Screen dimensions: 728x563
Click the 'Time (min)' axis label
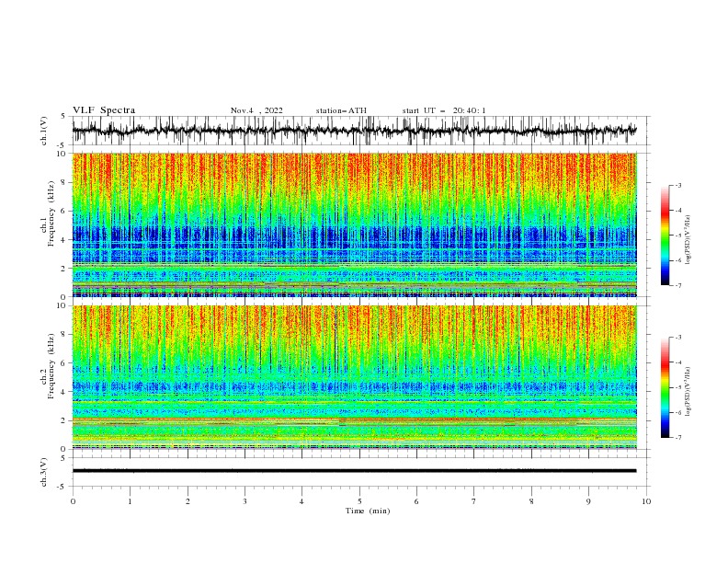(368, 511)
